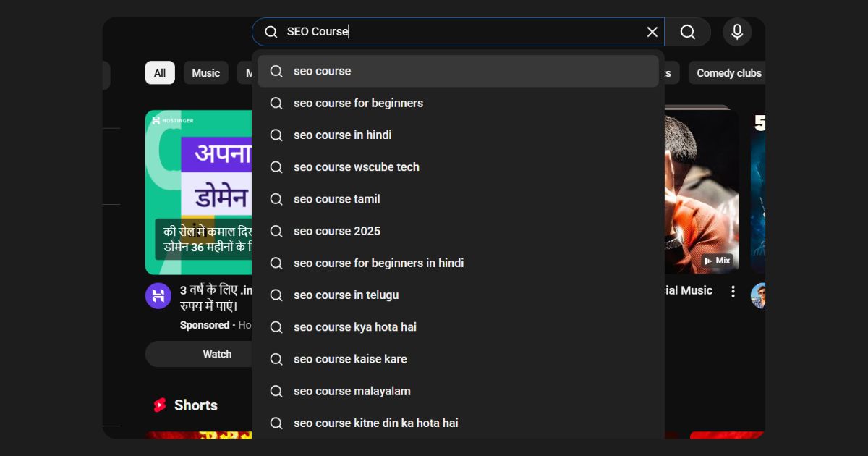Viewport: 868px width, 456px height.
Task: Open three-dot menu beside Music video
Action: tap(733, 291)
